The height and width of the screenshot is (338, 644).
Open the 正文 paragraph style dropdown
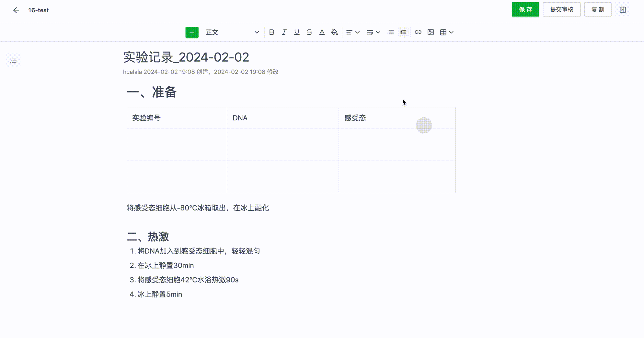pos(232,32)
